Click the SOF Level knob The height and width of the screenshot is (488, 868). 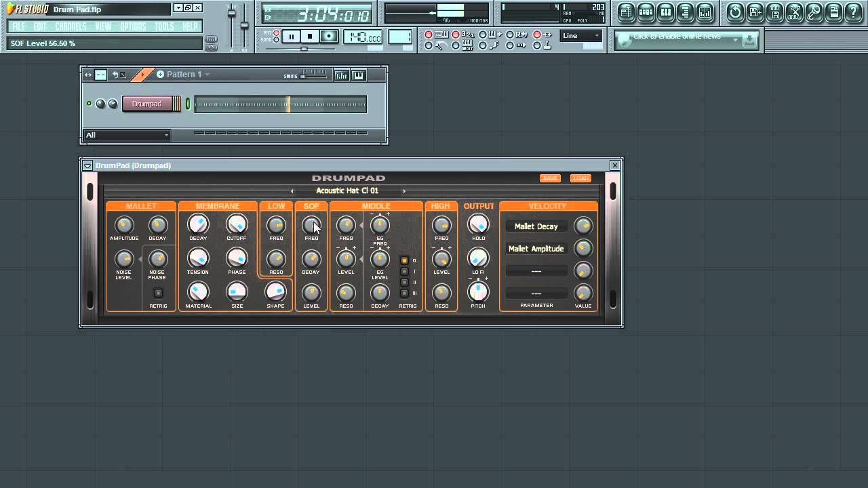click(x=311, y=293)
